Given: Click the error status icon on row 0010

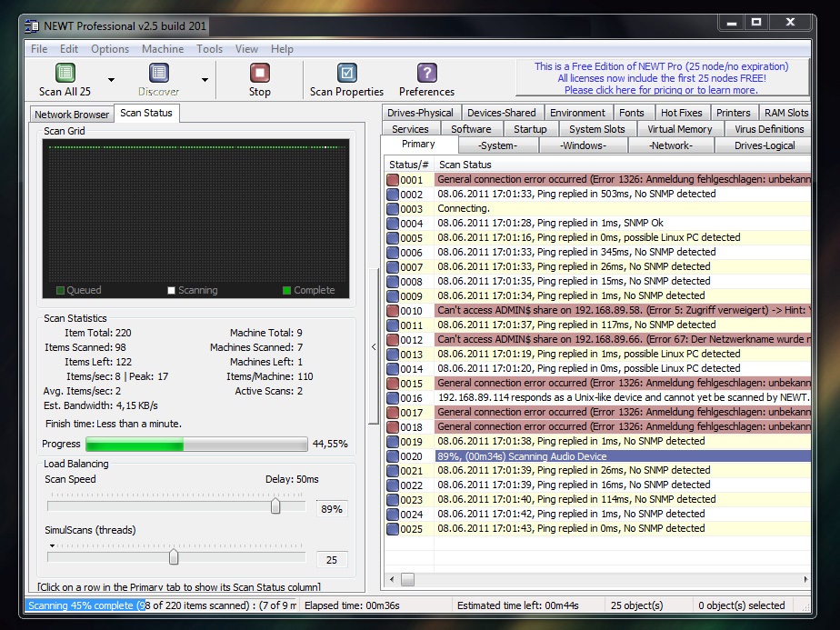Looking at the screenshot, I should coord(393,310).
